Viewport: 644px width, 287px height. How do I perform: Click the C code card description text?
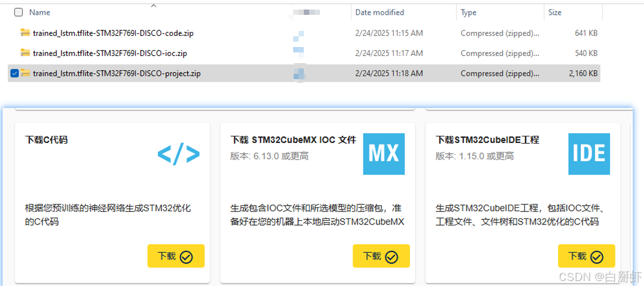coord(108,215)
